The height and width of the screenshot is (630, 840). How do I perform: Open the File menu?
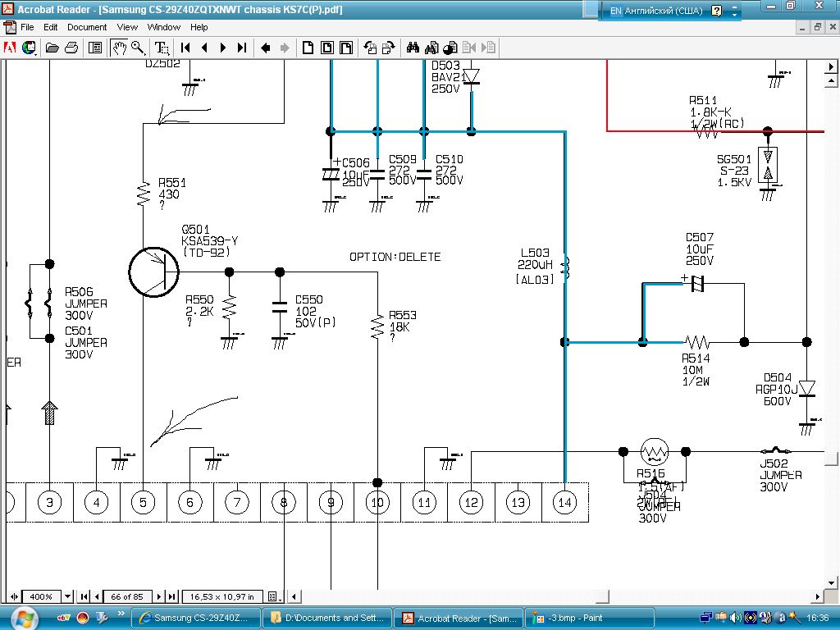pos(27,27)
